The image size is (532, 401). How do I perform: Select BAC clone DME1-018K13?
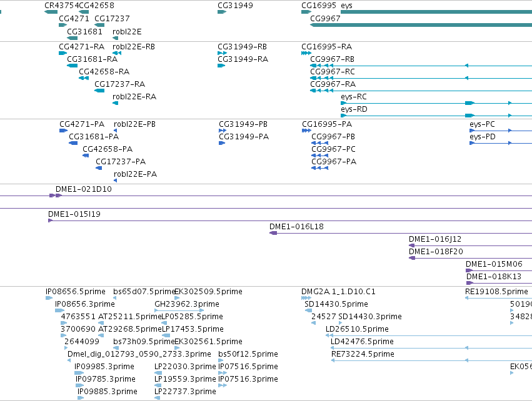point(494,277)
